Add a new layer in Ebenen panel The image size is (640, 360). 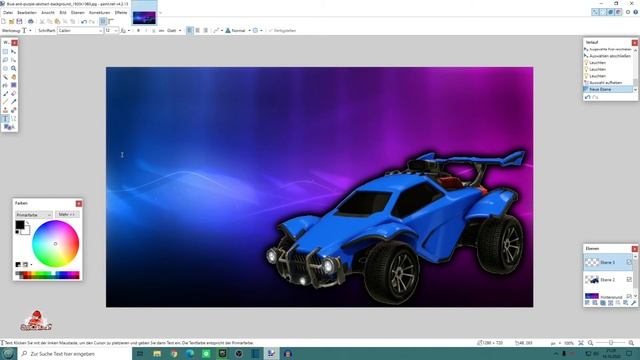(587, 303)
